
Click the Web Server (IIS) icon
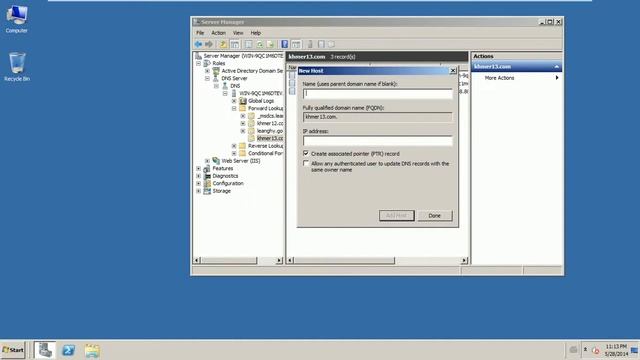216,161
